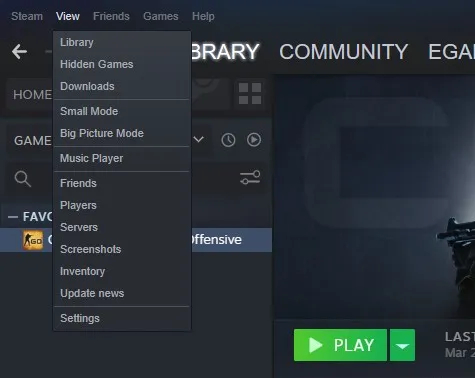475x378 pixels.
Task: Open the Games menu
Action: coord(161,16)
